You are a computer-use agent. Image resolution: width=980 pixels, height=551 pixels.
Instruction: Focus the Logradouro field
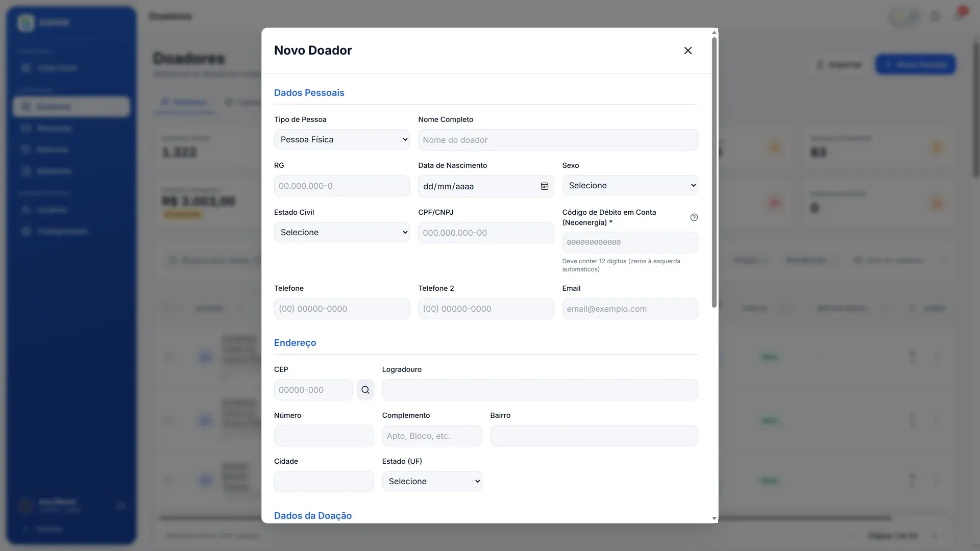click(x=540, y=390)
